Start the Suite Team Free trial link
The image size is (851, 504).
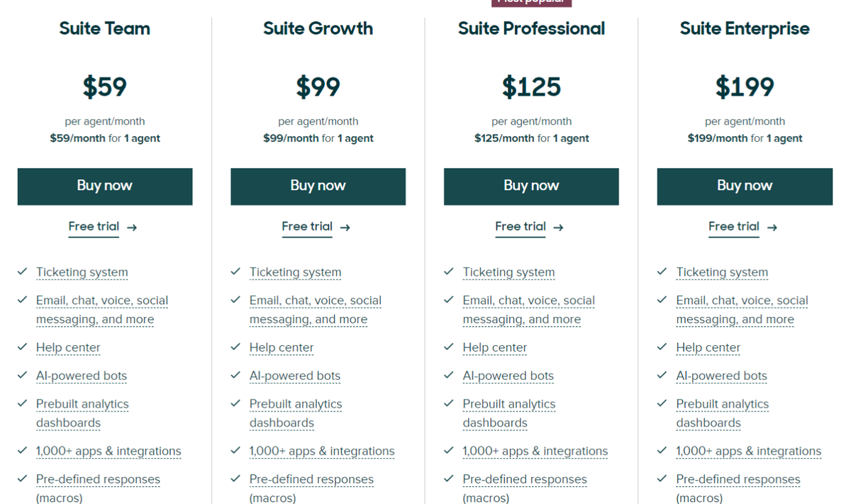click(x=94, y=227)
